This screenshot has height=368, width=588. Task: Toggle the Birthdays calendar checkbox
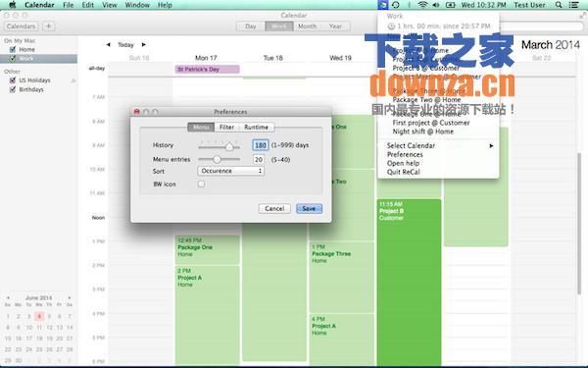tap(13, 89)
